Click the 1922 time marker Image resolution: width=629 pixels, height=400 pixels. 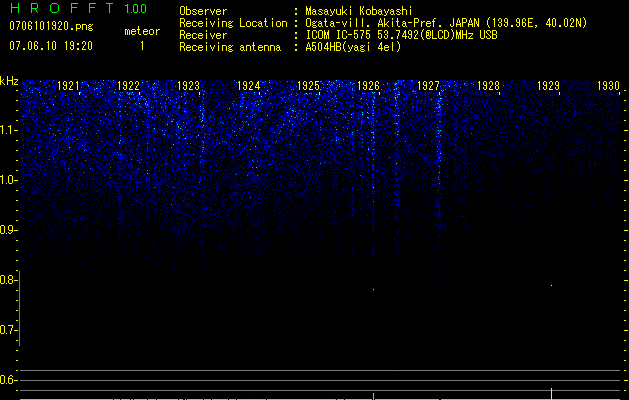click(128, 85)
